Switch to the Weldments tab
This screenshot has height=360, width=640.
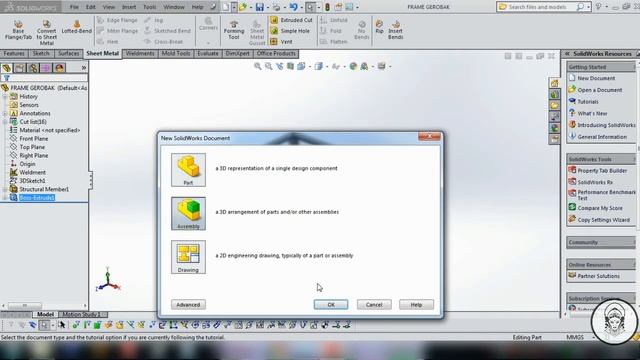[x=140, y=53]
